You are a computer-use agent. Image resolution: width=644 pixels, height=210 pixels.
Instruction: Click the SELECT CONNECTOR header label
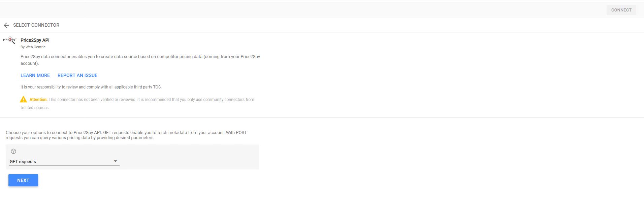click(36, 25)
